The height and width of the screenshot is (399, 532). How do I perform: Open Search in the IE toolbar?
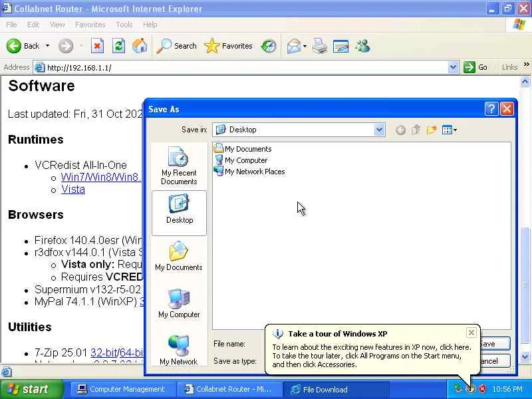pos(176,46)
